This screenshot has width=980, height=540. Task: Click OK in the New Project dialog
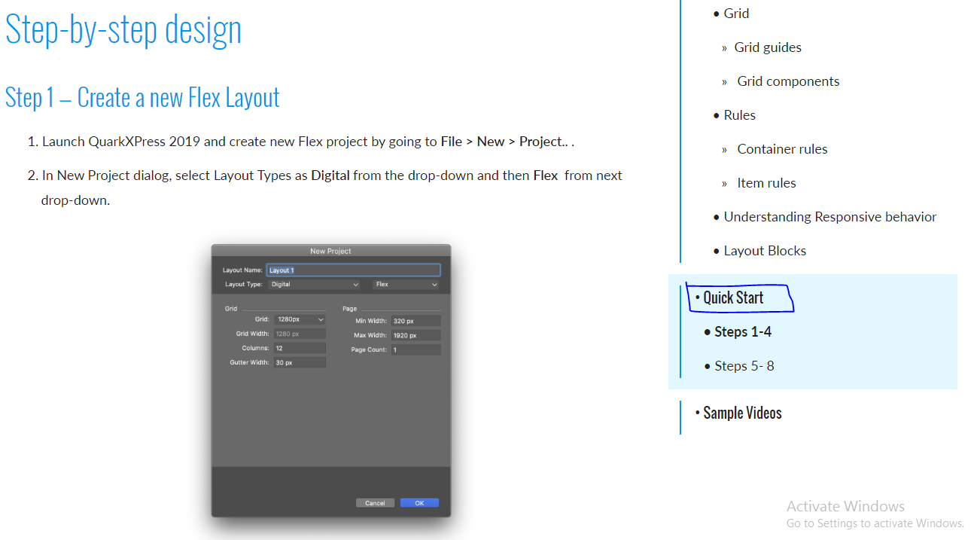(x=419, y=502)
